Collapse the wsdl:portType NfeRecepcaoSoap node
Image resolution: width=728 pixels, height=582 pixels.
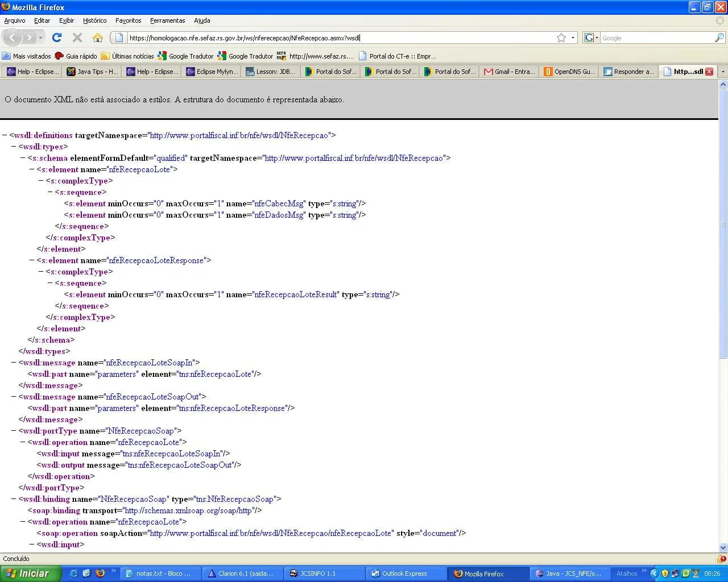[14, 431]
